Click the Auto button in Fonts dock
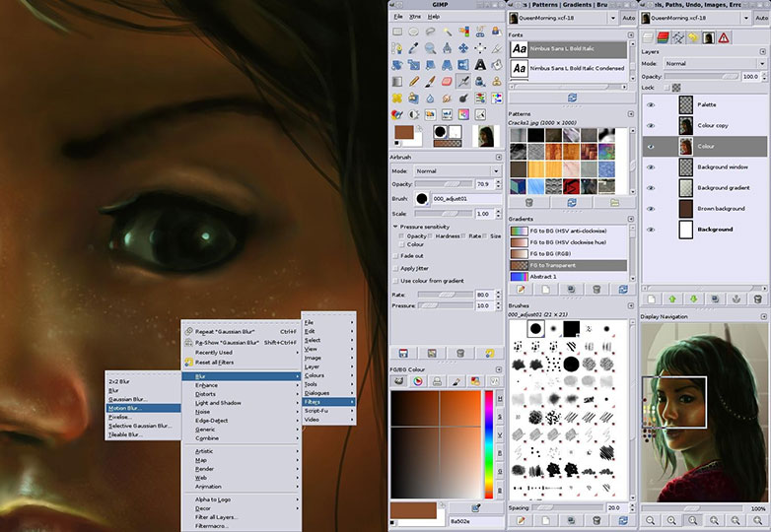 click(x=629, y=18)
